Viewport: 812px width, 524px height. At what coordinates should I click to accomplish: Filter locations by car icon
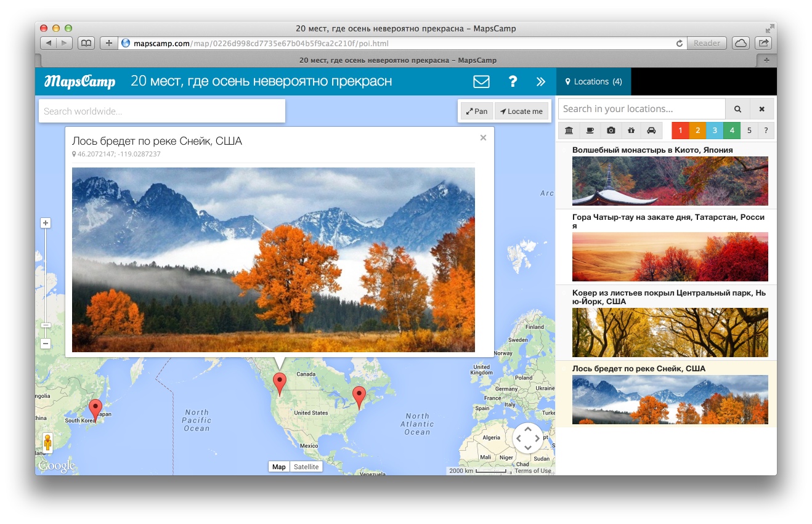(651, 131)
